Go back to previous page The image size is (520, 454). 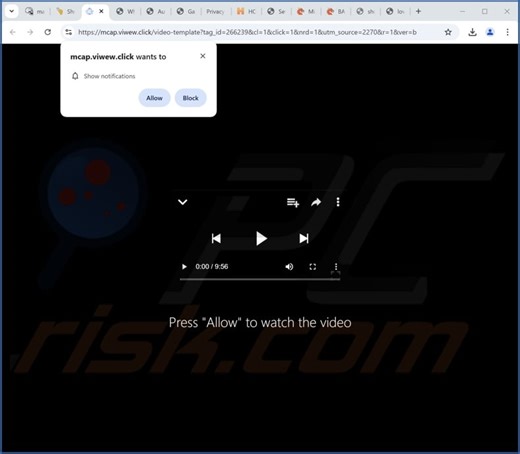tap(13, 32)
